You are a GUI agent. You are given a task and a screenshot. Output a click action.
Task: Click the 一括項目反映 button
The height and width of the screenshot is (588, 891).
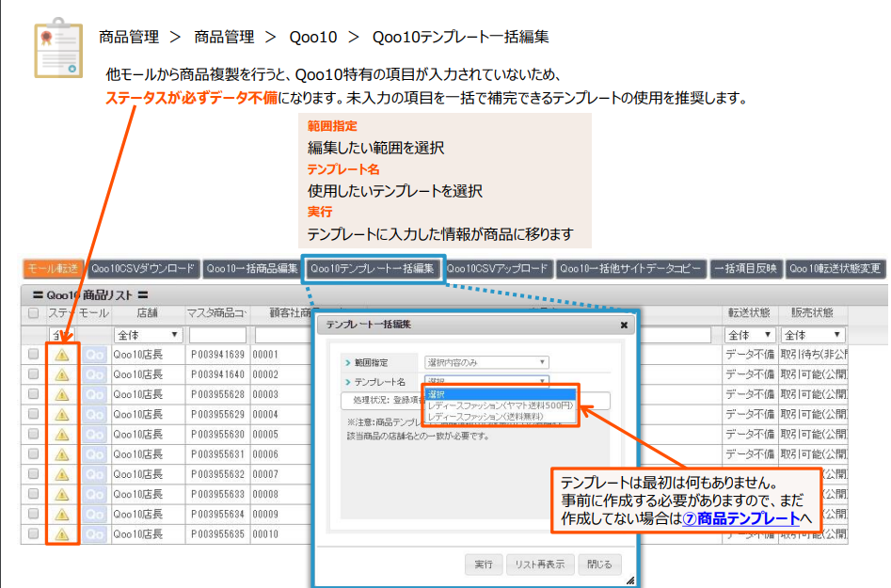(745, 269)
